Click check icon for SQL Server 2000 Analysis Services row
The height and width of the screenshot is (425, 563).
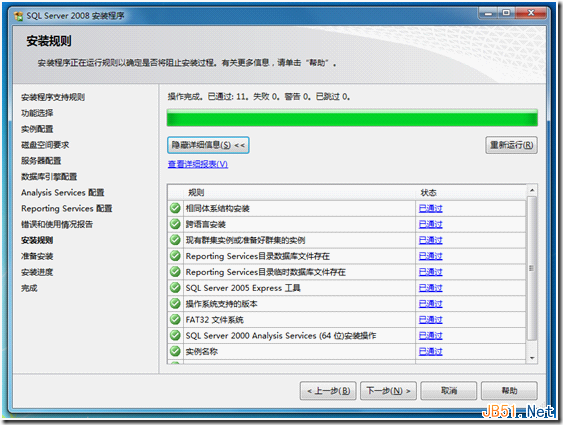pos(175,335)
